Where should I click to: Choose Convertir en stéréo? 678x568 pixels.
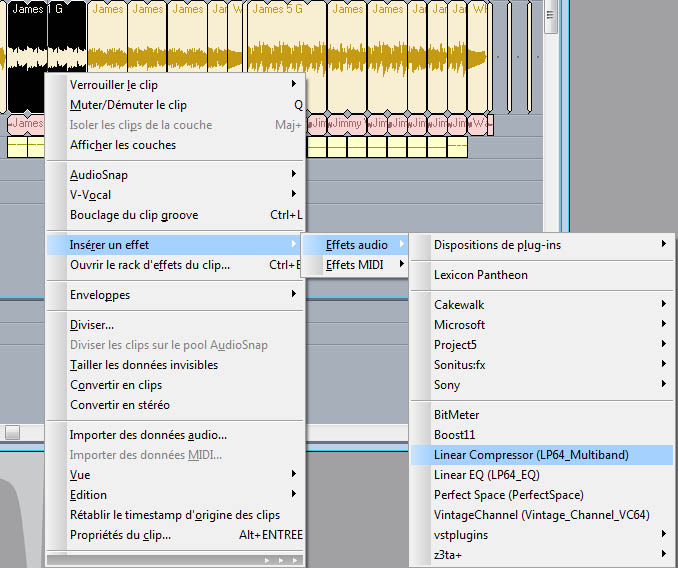175,405
